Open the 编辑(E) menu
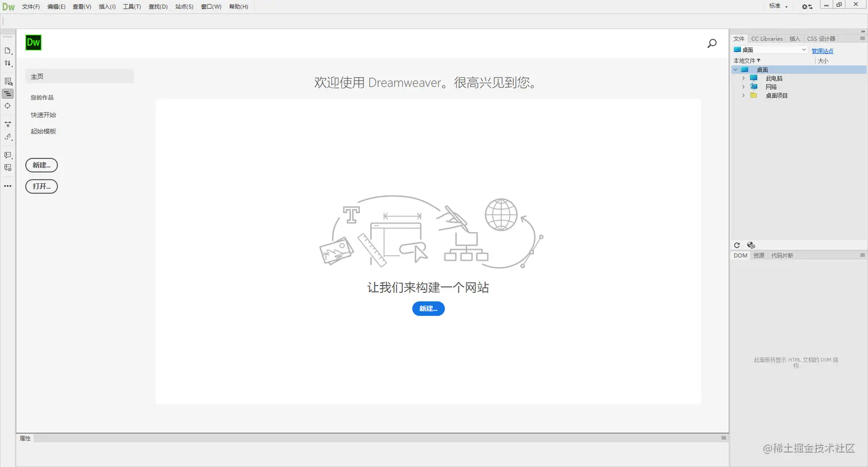This screenshot has height=467, width=868. coord(56,7)
